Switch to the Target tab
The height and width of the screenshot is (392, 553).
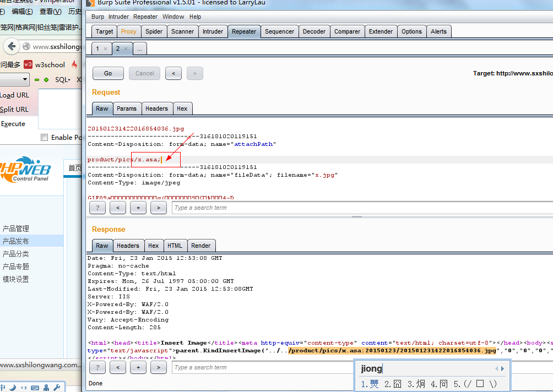point(105,31)
